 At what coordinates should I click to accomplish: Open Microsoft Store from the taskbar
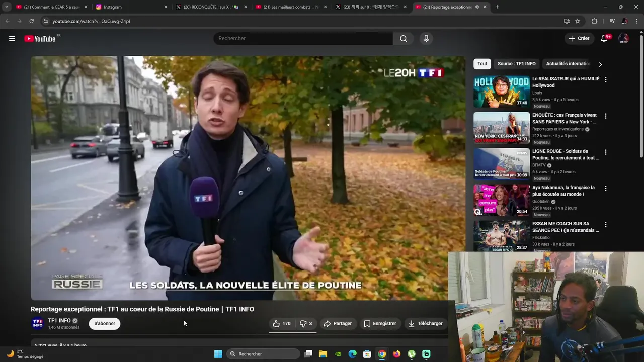(367, 354)
